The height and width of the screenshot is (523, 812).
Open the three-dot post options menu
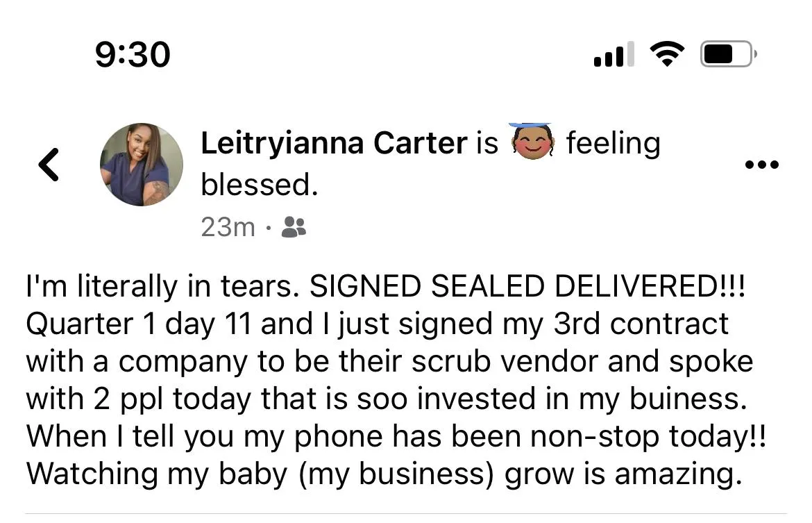761,165
